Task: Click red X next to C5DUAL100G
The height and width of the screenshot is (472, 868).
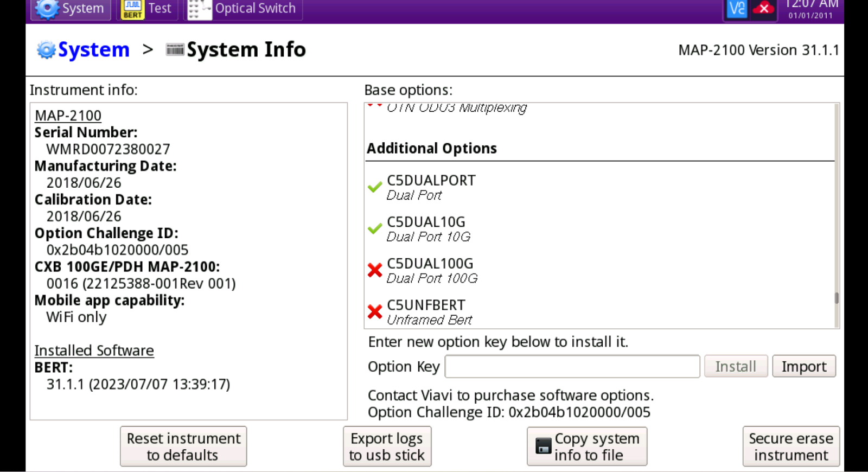Action: [375, 270]
